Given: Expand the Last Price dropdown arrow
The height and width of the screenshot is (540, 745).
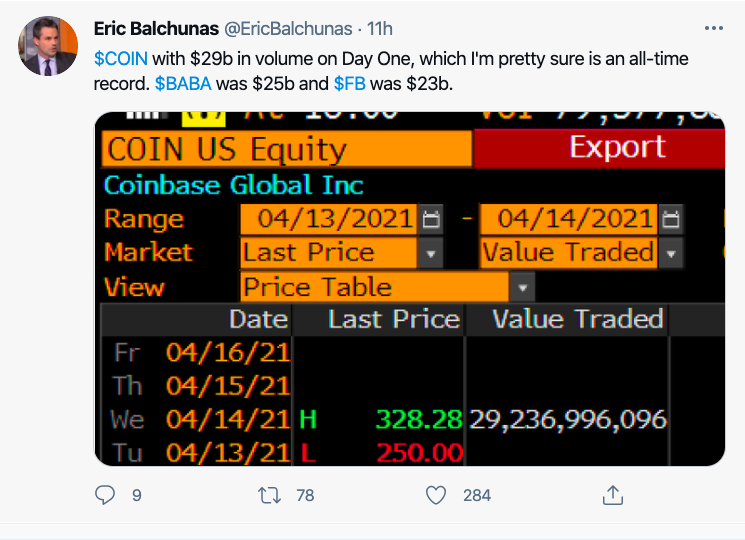Looking at the screenshot, I should coord(429,253).
